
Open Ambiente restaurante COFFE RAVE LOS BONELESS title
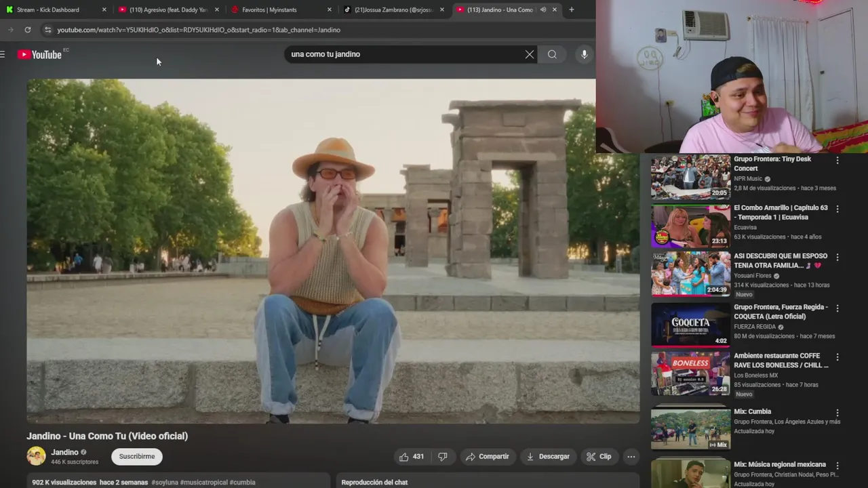(x=781, y=361)
